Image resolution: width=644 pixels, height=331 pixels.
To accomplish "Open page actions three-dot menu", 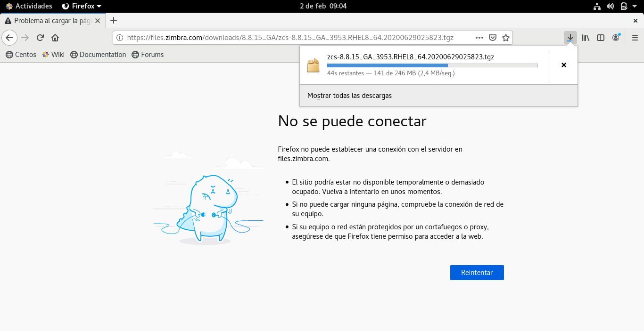I will [x=479, y=38].
